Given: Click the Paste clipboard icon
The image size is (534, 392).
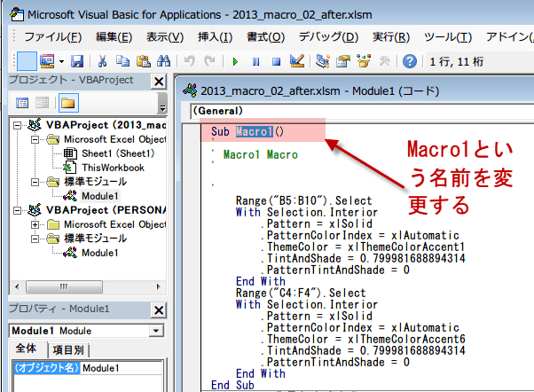Looking at the screenshot, I should click(x=144, y=62).
